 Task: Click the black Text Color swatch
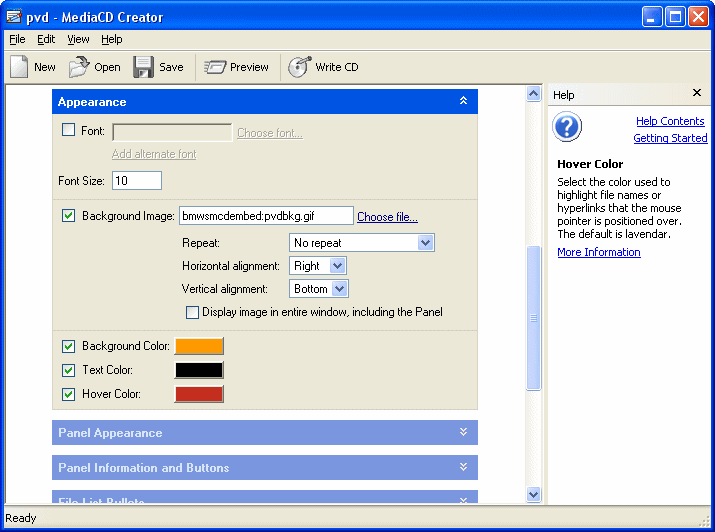[199, 370]
